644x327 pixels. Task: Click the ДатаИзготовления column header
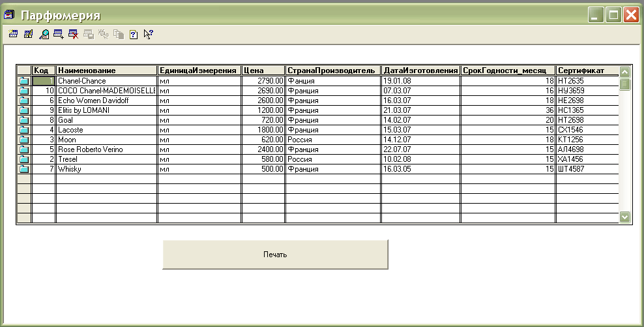click(x=421, y=70)
